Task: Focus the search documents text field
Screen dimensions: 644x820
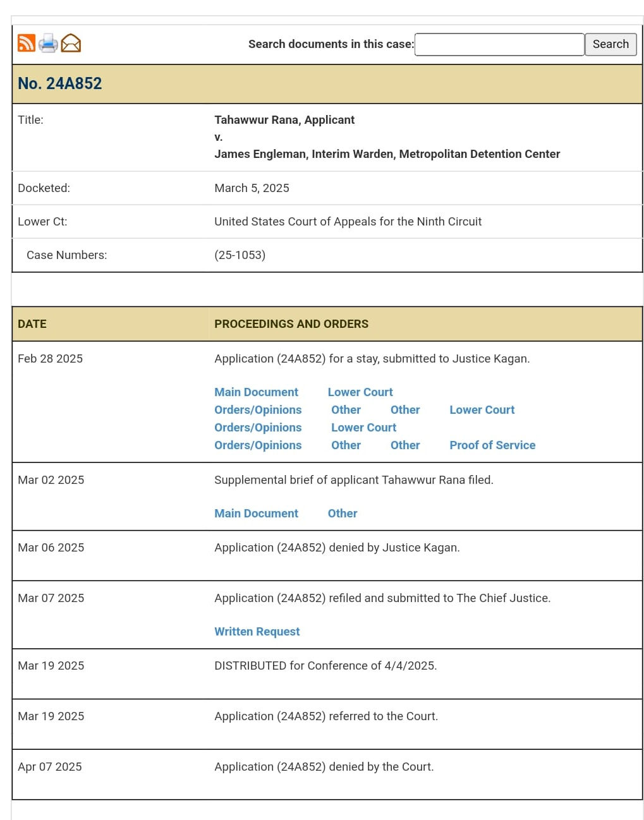Action: 499,44
